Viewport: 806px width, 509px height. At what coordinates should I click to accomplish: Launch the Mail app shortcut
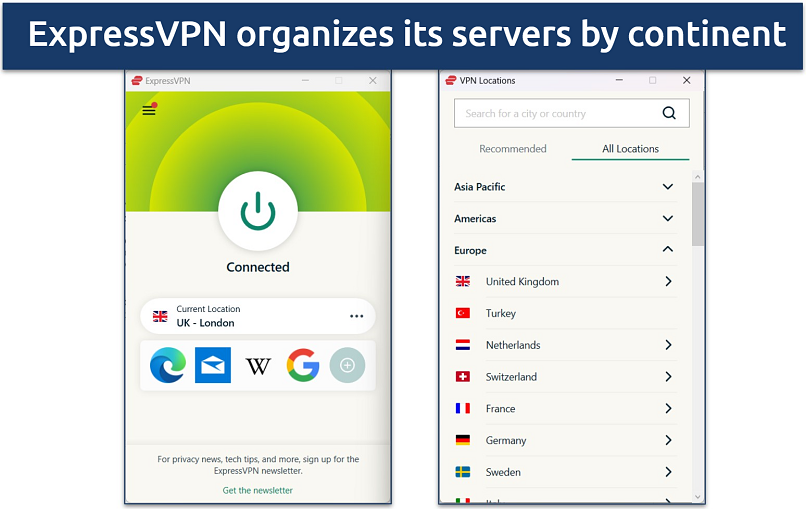click(212, 366)
